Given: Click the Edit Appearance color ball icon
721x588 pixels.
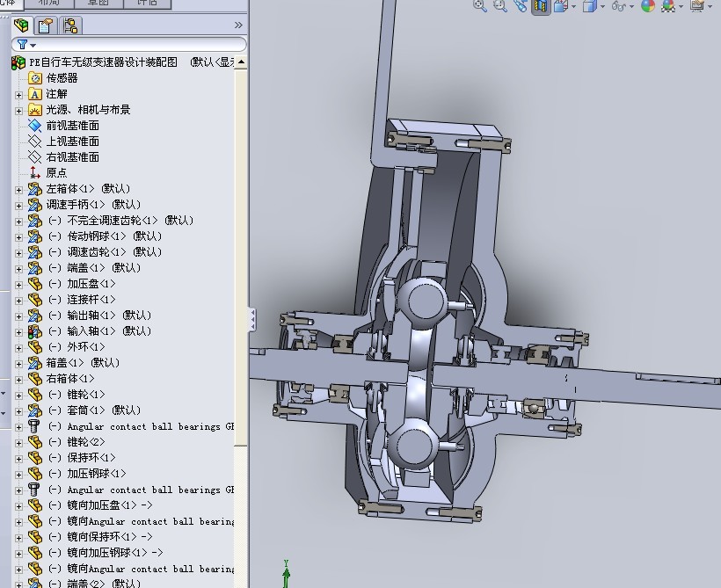Looking at the screenshot, I should (648, 5).
